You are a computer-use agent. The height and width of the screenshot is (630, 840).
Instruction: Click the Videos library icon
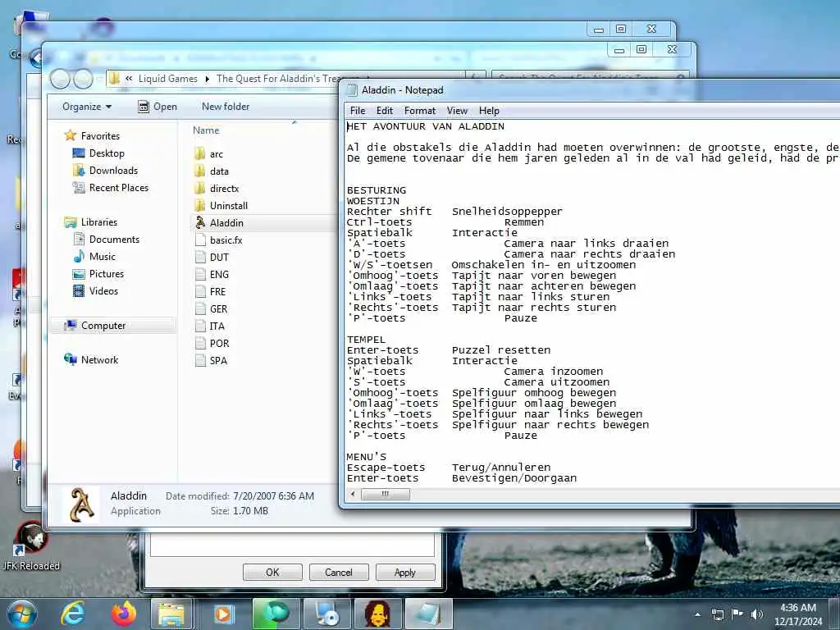79,291
